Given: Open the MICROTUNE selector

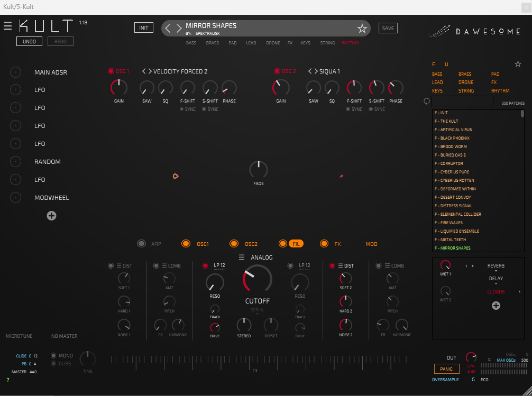Looking at the screenshot, I should (20, 336).
